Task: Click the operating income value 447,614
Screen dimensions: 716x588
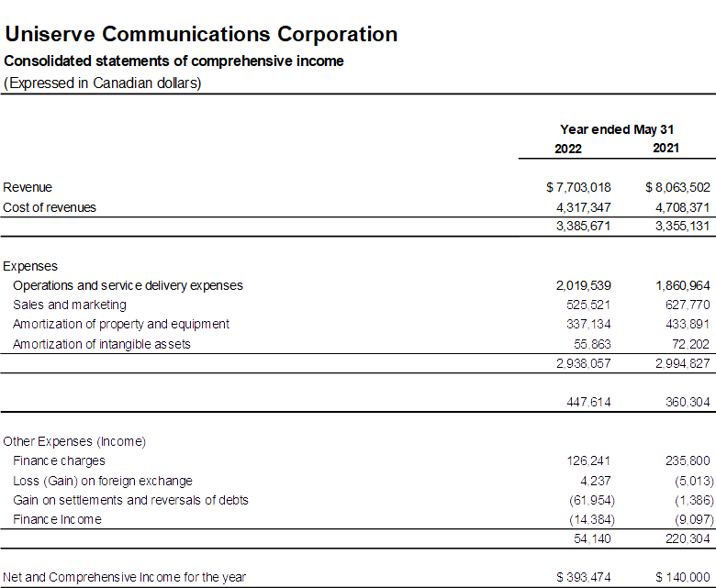Action: pos(588,402)
